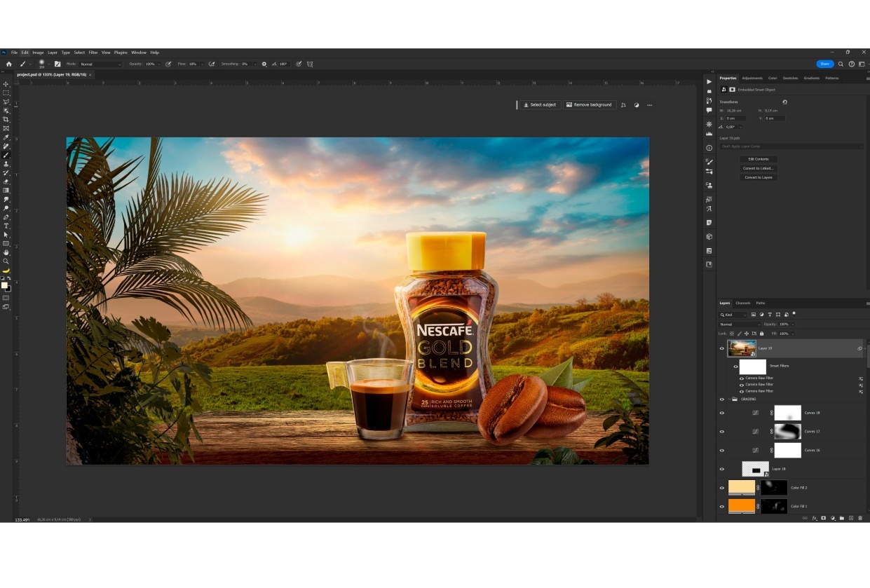Viewport: 870px width, 588px height.
Task: Click the search icon in top bar
Action: click(841, 64)
